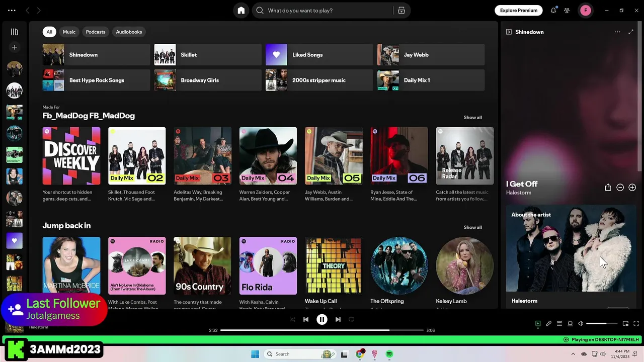Select the Audiobooks filter chip
The width and height of the screenshot is (644, 362).
coord(129,32)
